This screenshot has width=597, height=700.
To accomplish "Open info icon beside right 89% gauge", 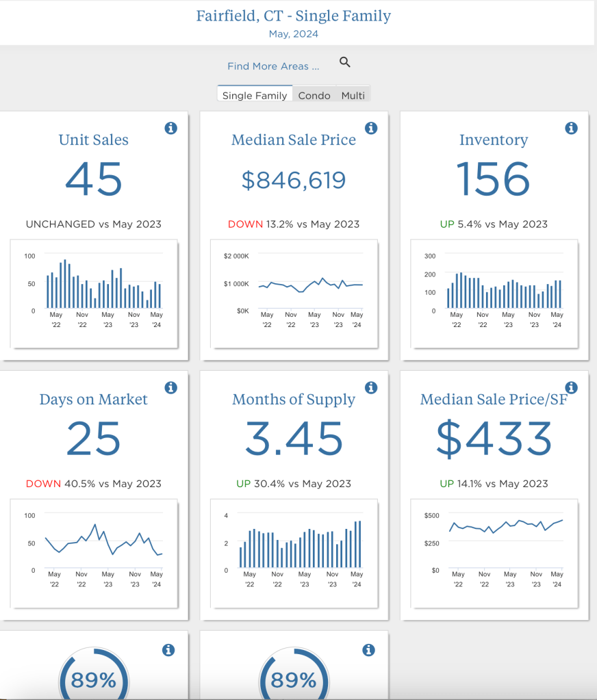I will click(x=368, y=650).
